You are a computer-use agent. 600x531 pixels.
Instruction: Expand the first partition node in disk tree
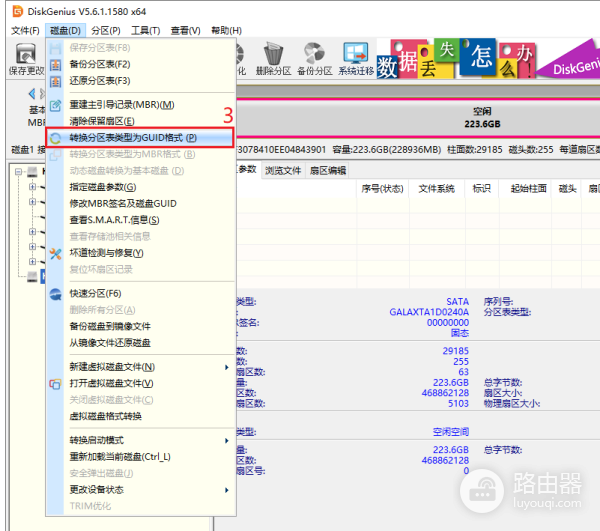pyautogui.click(x=32, y=187)
